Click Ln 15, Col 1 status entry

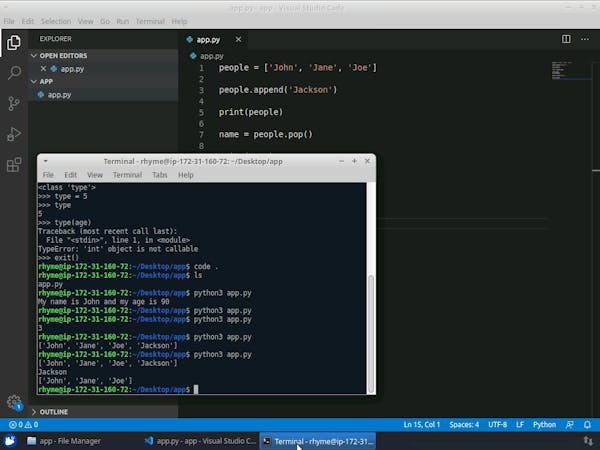coord(422,425)
